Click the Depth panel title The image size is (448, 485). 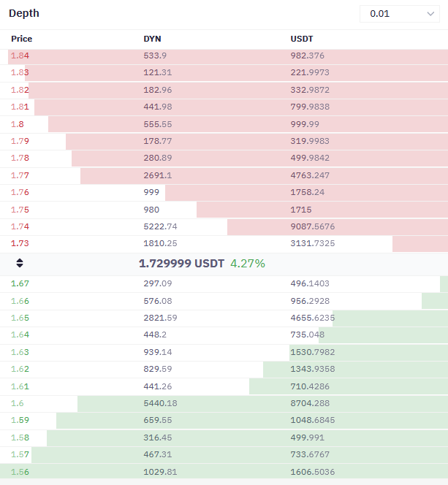pos(24,13)
